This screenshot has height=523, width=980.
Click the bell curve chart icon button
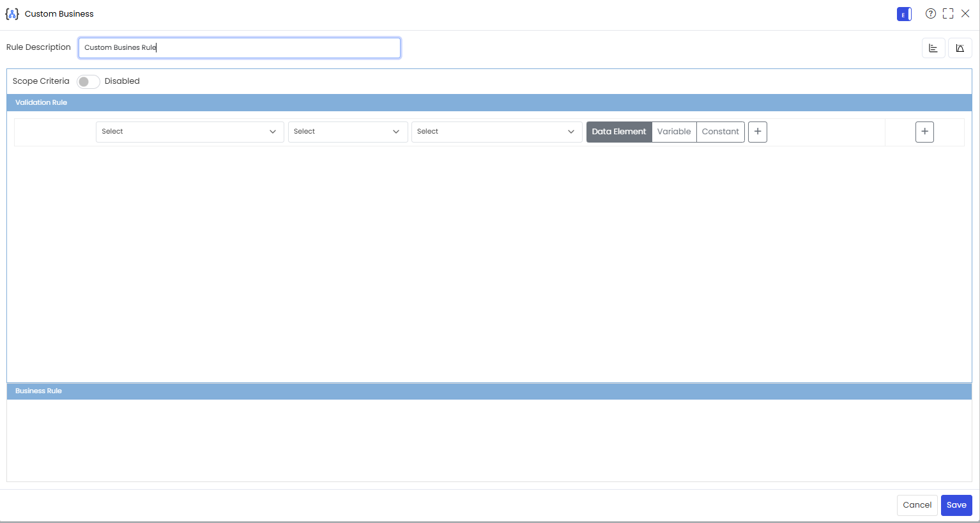click(960, 48)
